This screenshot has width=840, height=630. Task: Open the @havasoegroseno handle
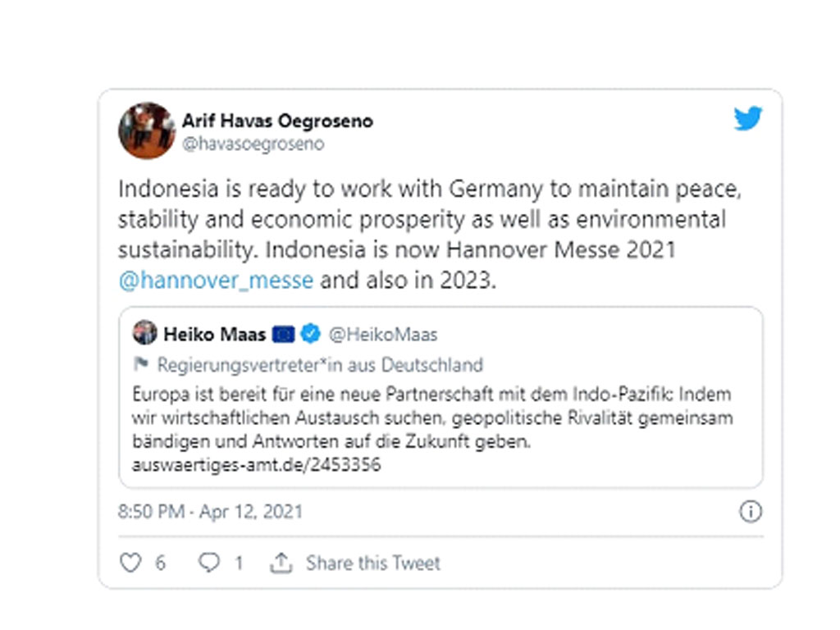(253, 144)
